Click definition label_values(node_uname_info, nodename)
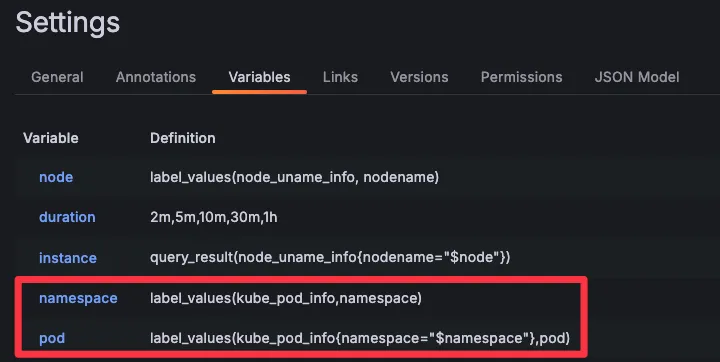720x362 pixels. [x=294, y=177]
